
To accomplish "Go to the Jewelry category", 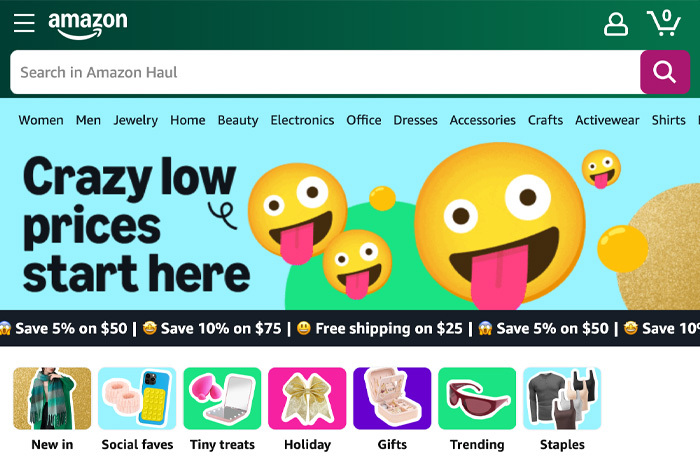I will coord(135,120).
